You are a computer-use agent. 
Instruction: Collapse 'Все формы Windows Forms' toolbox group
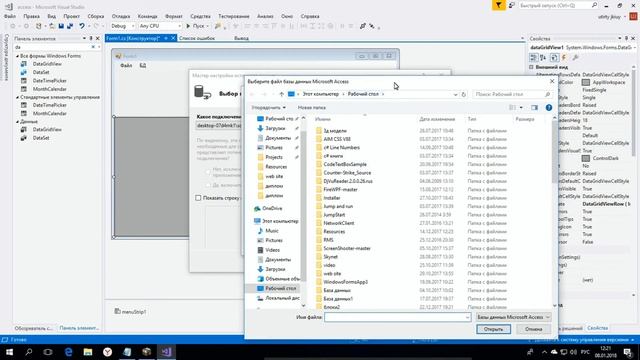click(x=18, y=56)
